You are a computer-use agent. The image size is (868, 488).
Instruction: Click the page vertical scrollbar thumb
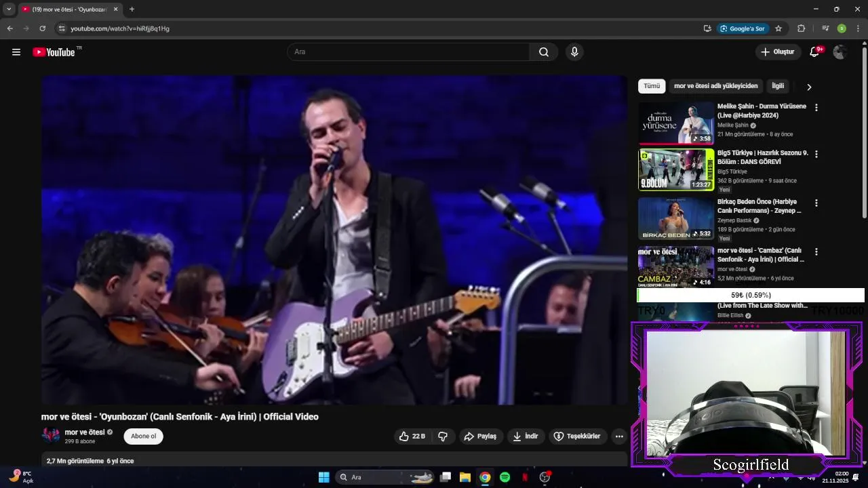pyautogui.click(x=864, y=132)
